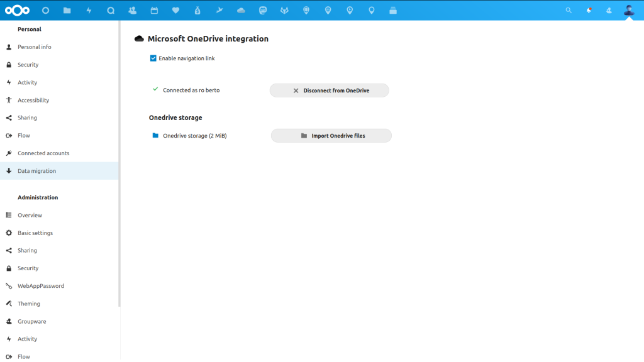Open the search magnifier in the top bar
Screen dimensions: 644x362
(568, 10)
